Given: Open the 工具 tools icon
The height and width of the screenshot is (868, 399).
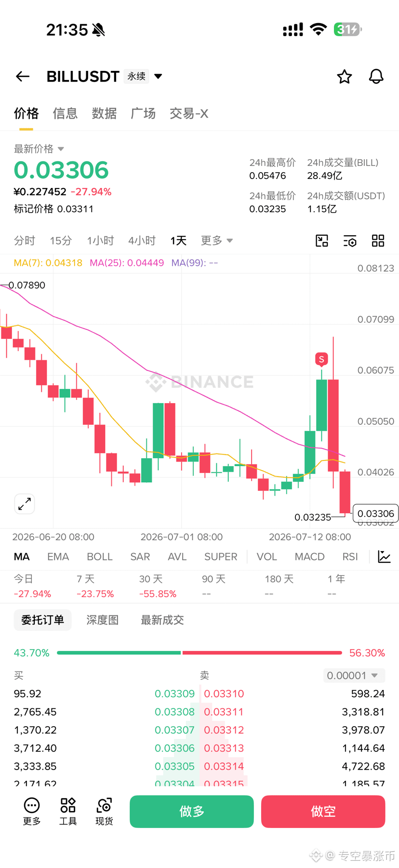Looking at the screenshot, I should [68, 811].
